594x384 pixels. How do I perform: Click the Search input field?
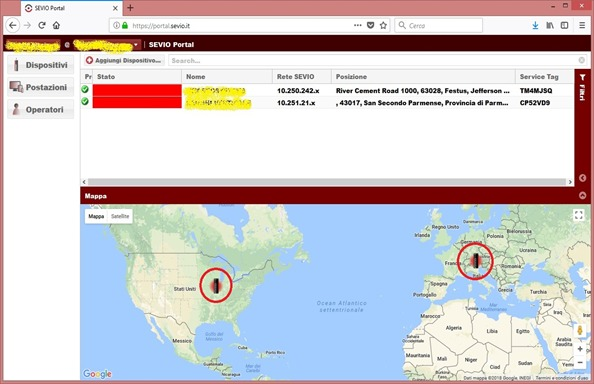pos(373,61)
